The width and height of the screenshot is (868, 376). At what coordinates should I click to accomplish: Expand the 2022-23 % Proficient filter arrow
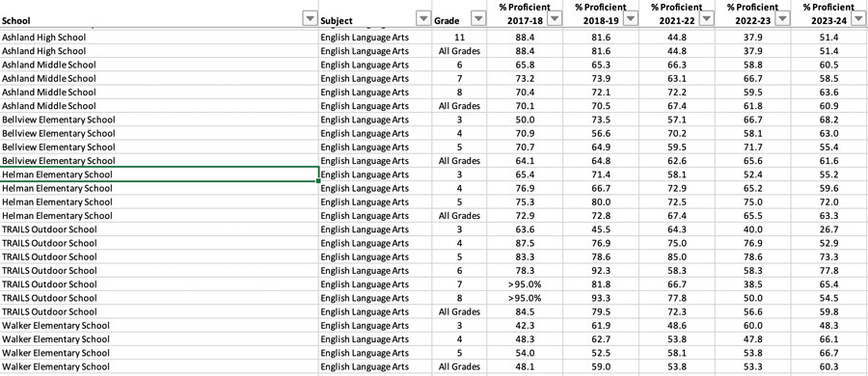pos(782,19)
